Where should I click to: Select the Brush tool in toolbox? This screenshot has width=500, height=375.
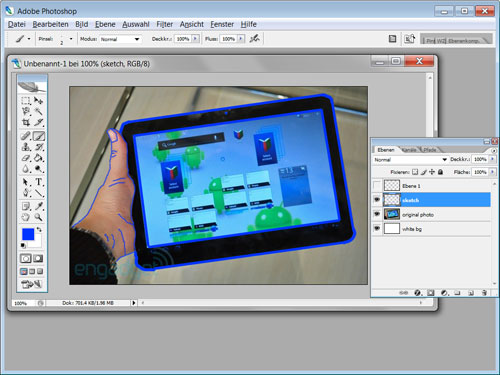[38, 136]
